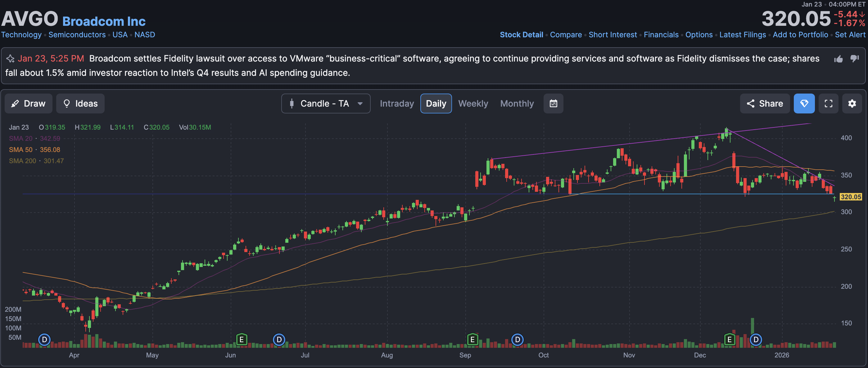Viewport: 868px width, 368px height.
Task: Select the Monthly timeframe
Action: tap(517, 103)
